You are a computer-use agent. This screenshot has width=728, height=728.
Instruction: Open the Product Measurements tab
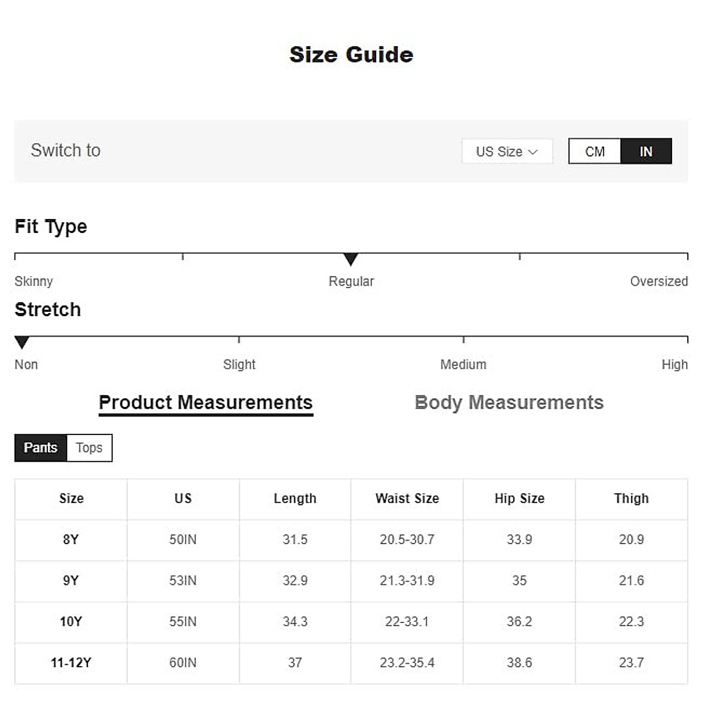(206, 403)
